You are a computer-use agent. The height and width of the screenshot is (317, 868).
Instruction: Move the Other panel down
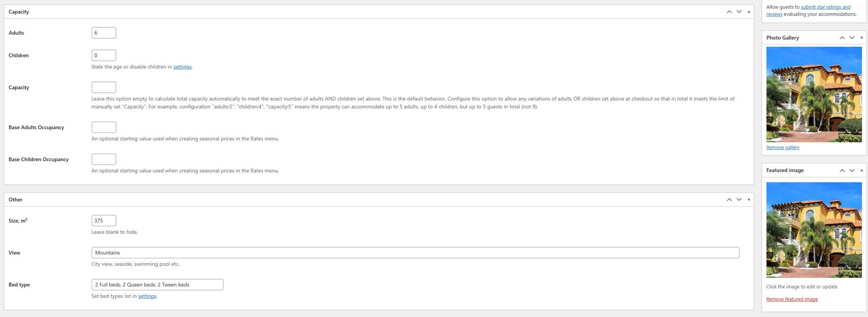(x=738, y=199)
